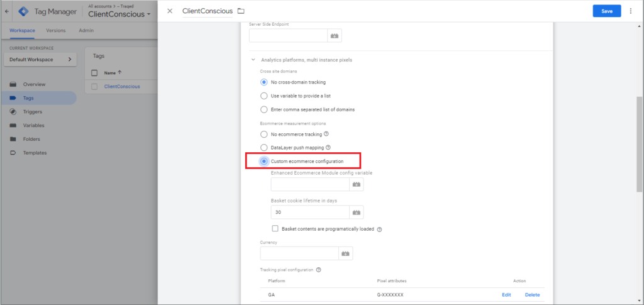Click Edit link for GA pixel row
Viewport: 644px width, 305px height.
[506, 295]
